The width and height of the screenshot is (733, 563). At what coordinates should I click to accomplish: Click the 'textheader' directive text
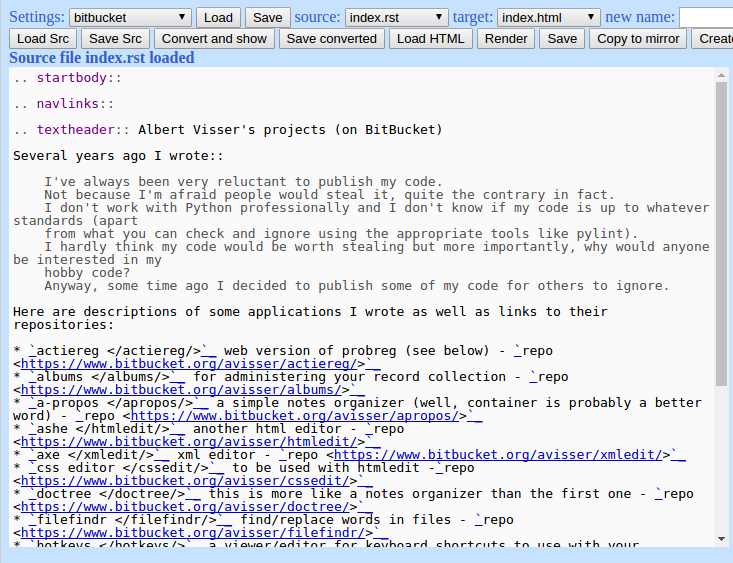tap(75, 130)
